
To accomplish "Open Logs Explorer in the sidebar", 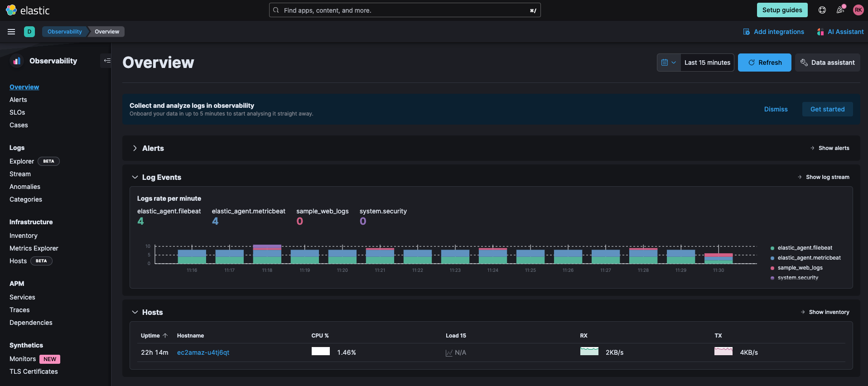I will pos(22,161).
